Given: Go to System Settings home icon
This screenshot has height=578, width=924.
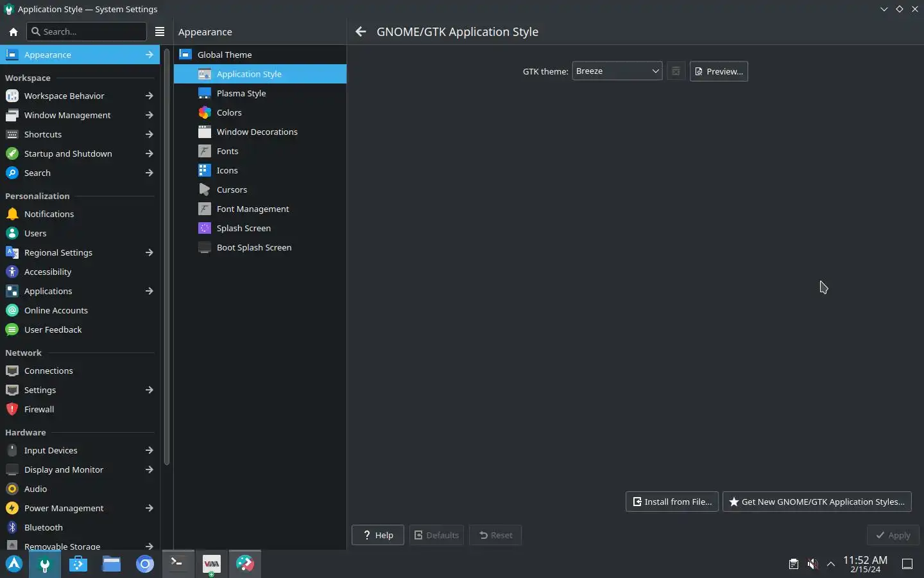Looking at the screenshot, I should click(x=13, y=31).
